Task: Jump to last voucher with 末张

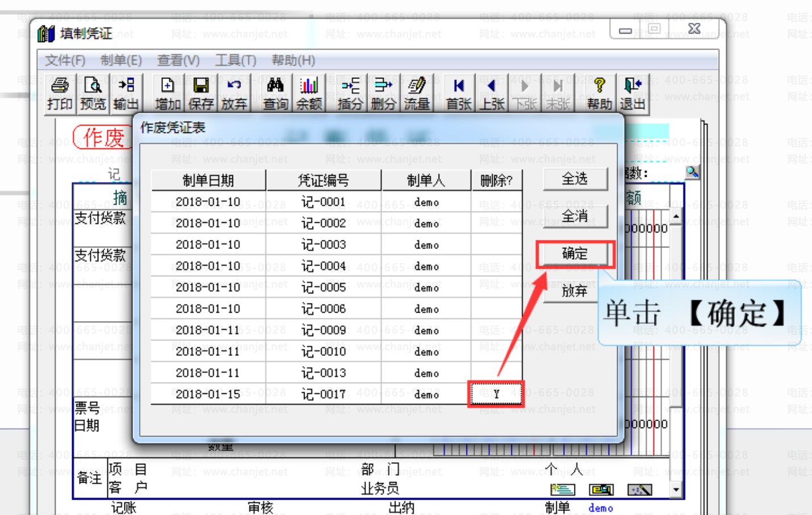Action: (x=558, y=94)
